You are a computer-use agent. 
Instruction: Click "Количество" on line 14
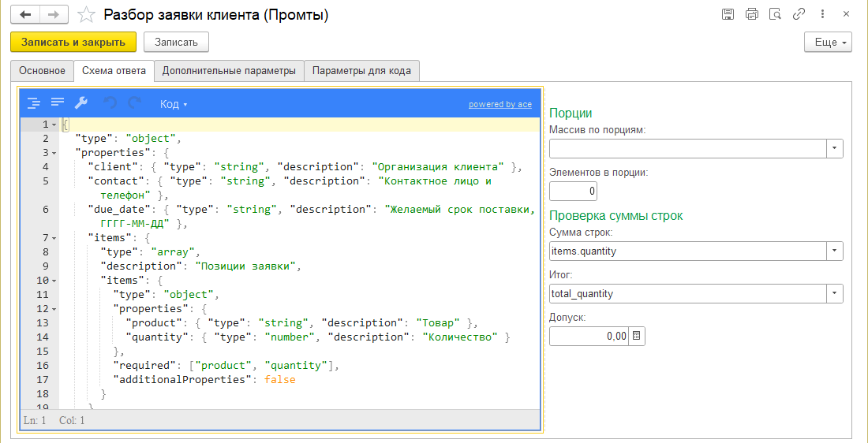tap(461, 337)
